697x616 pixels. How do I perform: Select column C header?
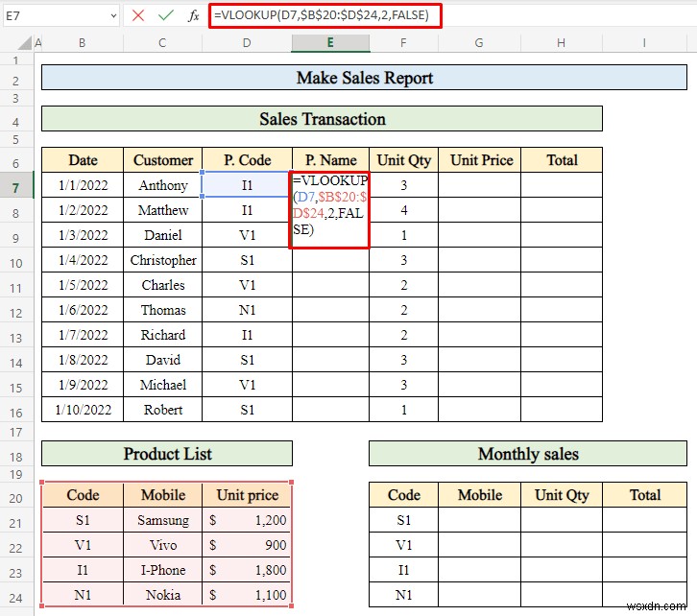pyautogui.click(x=162, y=42)
